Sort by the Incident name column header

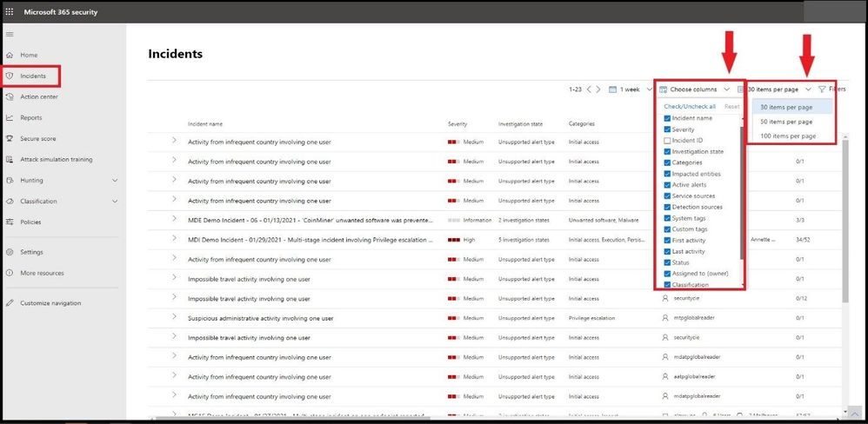[x=204, y=124]
